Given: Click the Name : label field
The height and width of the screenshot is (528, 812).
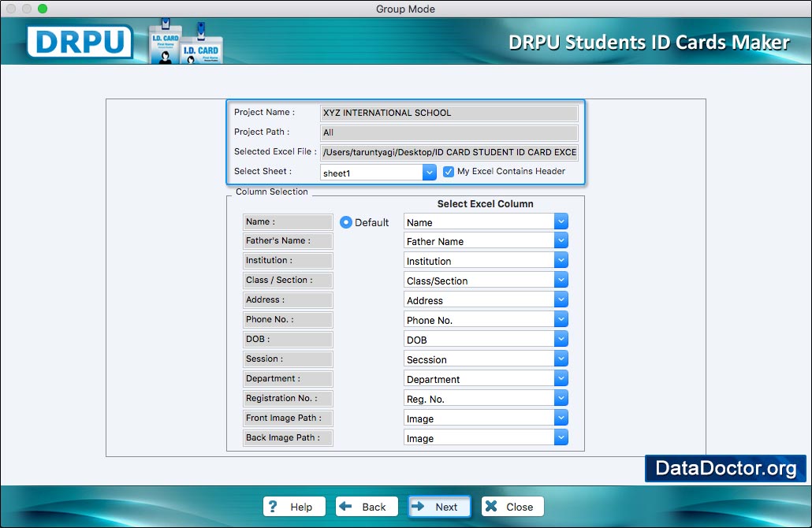Looking at the screenshot, I should (x=288, y=221).
